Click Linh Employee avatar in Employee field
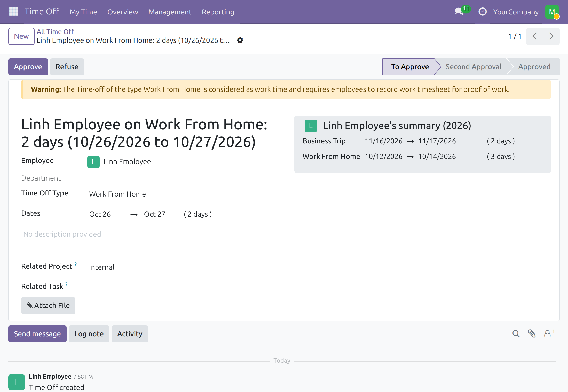Image resolution: width=568 pixels, height=392 pixels. pyautogui.click(x=93, y=162)
